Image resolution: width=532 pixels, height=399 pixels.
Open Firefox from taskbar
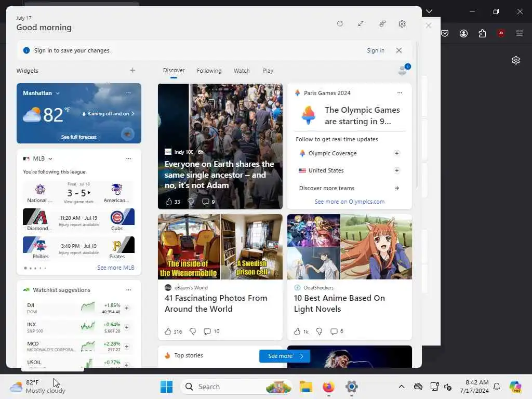[x=328, y=387]
